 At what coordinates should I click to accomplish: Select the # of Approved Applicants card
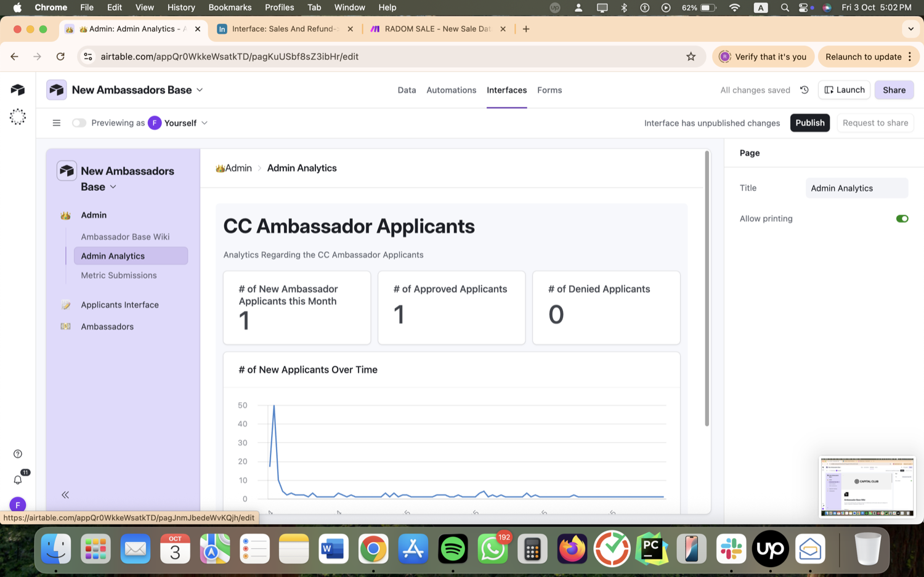coord(452,308)
